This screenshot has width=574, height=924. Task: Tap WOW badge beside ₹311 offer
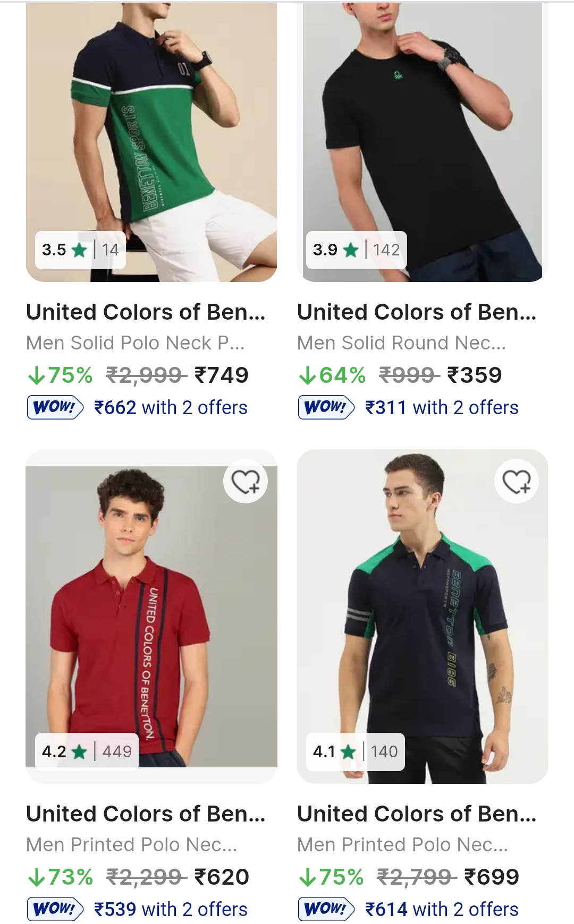tap(326, 407)
